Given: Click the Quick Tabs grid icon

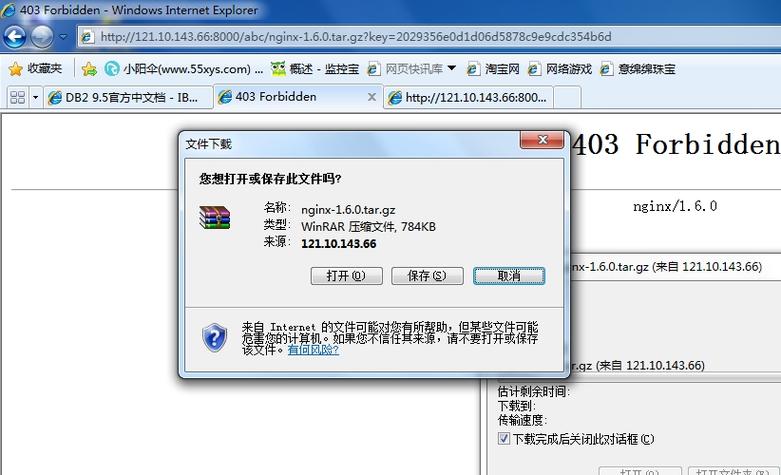Looking at the screenshot, I should point(17,97).
